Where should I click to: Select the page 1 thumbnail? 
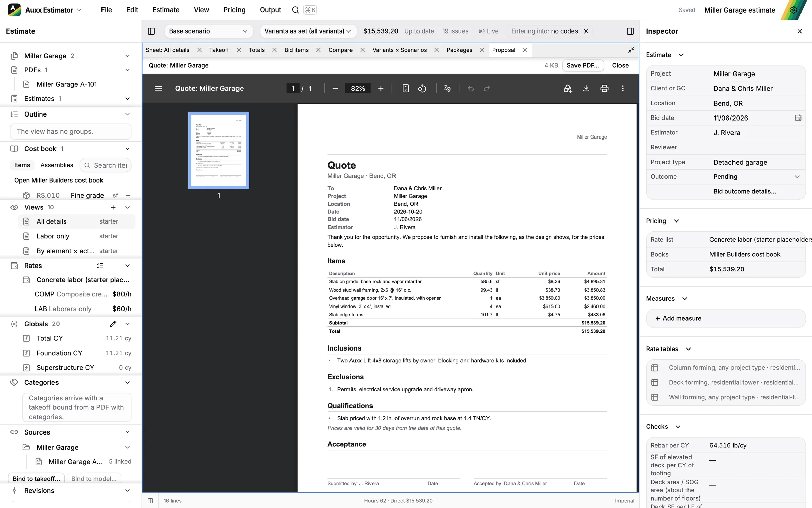click(219, 150)
